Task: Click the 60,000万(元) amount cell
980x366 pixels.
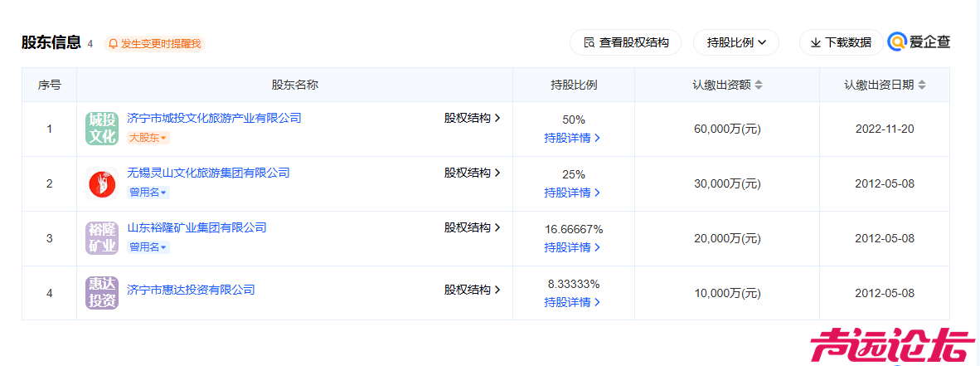Action: 727,129
